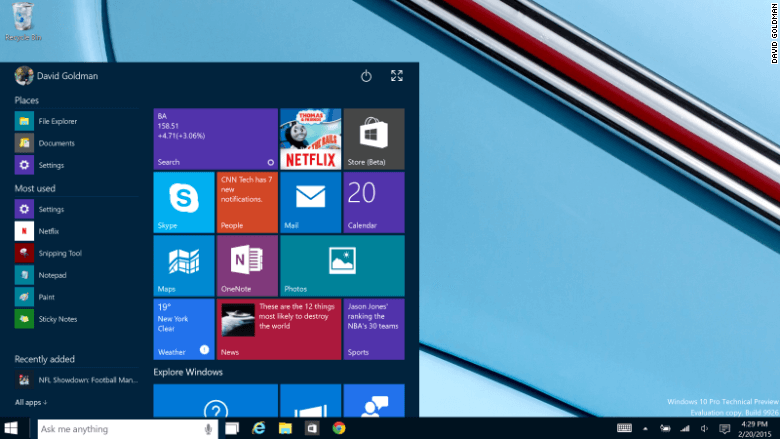The width and height of the screenshot is (780, 439).
Task: Click the power button in Start menu
Action: tap(366, 76)
